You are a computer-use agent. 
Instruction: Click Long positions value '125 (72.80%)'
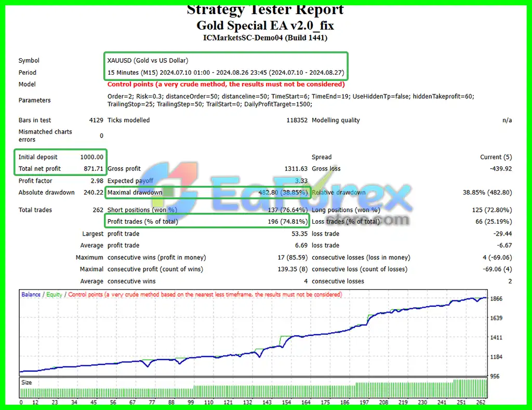click(492, 210)
